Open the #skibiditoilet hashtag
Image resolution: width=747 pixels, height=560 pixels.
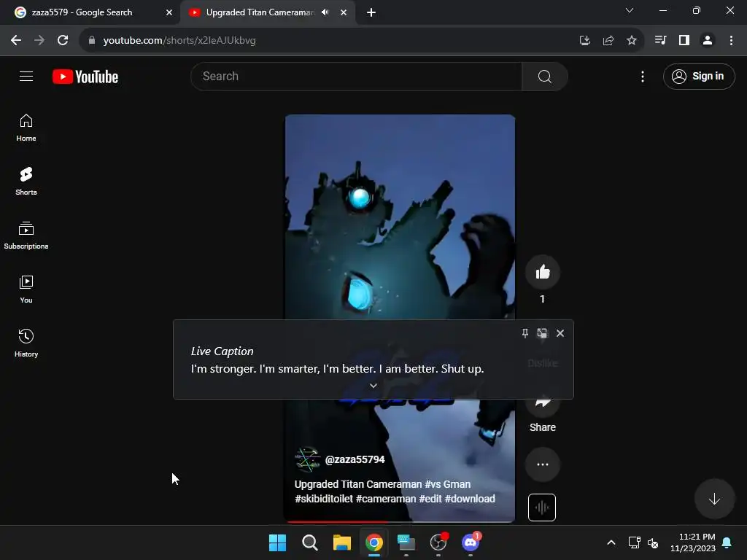click(x=324, y=499)
